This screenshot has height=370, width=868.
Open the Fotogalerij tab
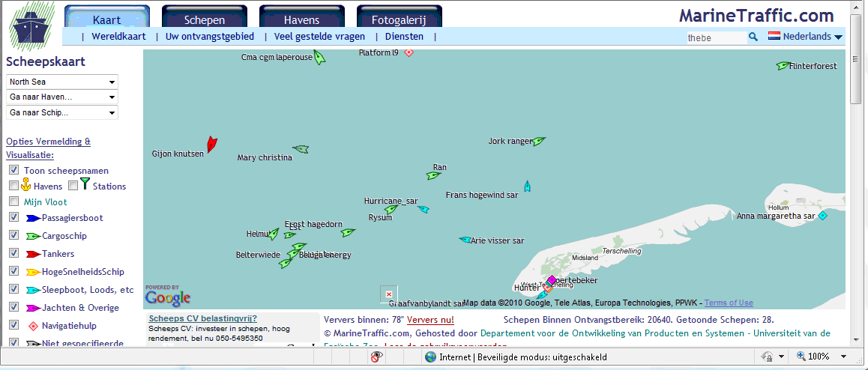(x=399, y=16)
